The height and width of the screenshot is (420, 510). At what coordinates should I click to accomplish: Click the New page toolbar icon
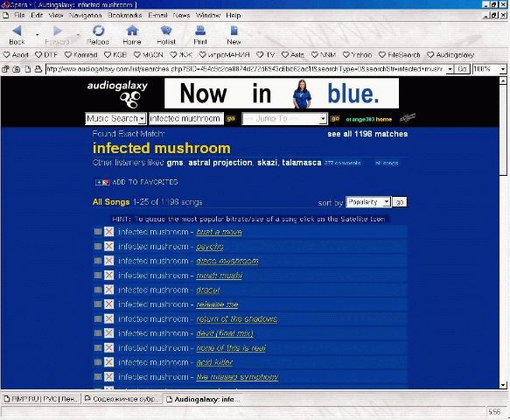coord(234,31)
